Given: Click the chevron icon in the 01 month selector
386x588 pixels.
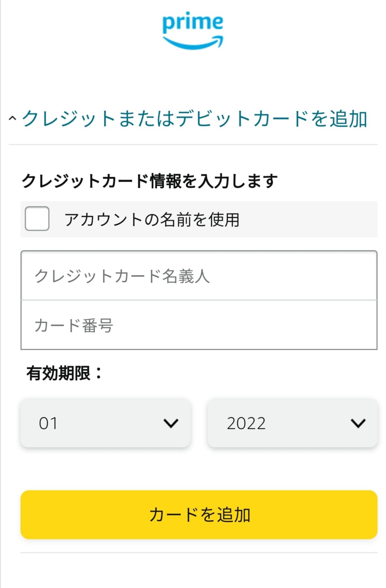Looking at the screenshot, I should coord(171,423).
